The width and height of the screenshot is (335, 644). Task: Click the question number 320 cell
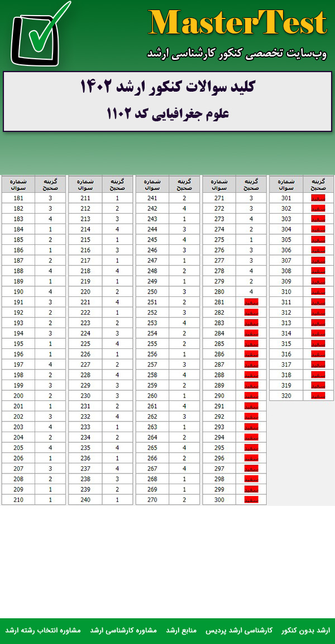[286, 395]
